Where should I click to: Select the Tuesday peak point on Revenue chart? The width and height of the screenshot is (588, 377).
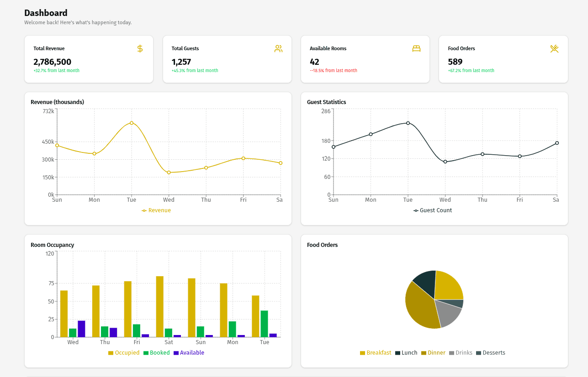(132, 122)
